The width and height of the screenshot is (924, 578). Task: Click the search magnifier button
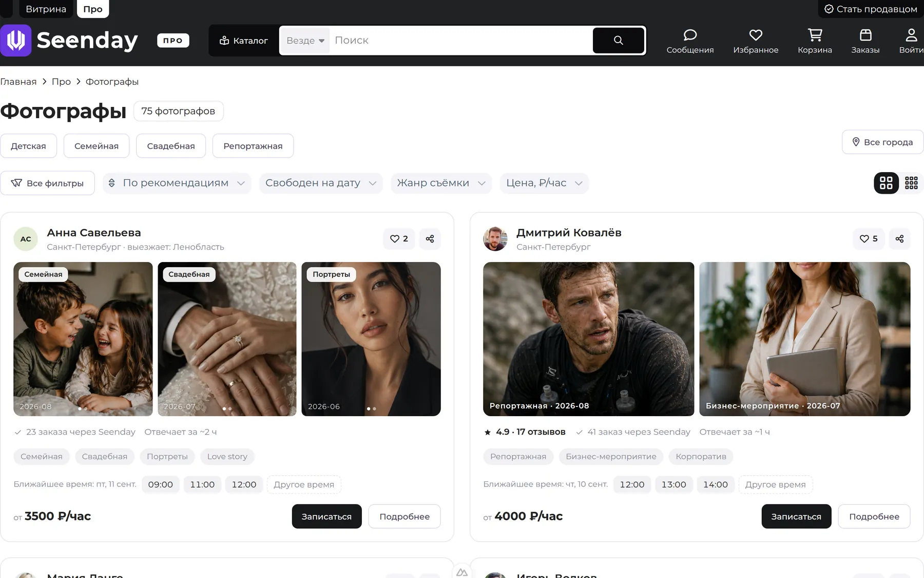619,40
